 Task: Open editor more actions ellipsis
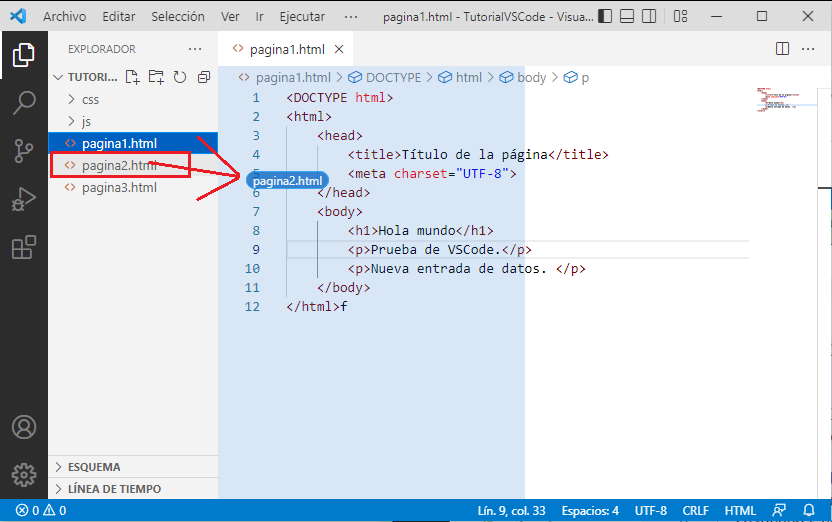click(808, 49)
